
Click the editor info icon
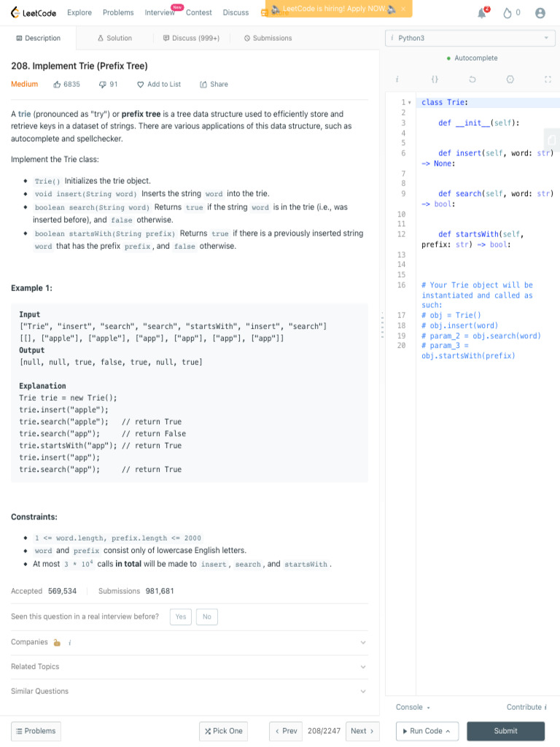[x=397, y=79]
